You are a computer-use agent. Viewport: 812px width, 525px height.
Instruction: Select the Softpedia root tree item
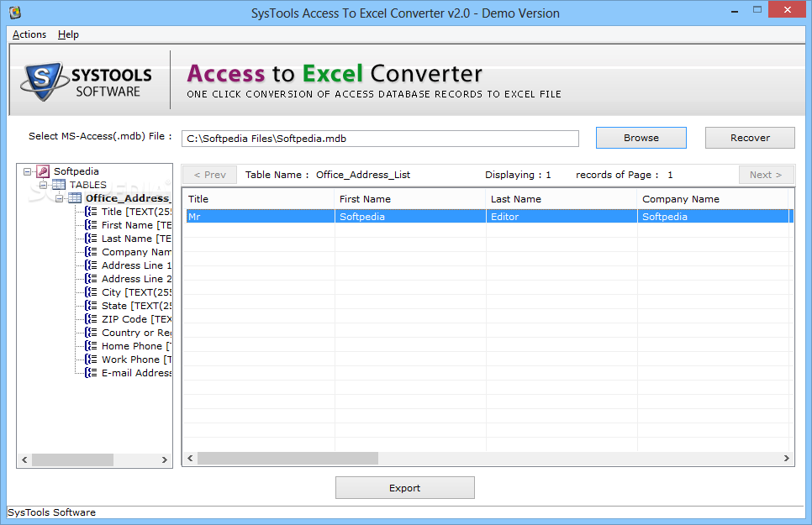[76, 171]
